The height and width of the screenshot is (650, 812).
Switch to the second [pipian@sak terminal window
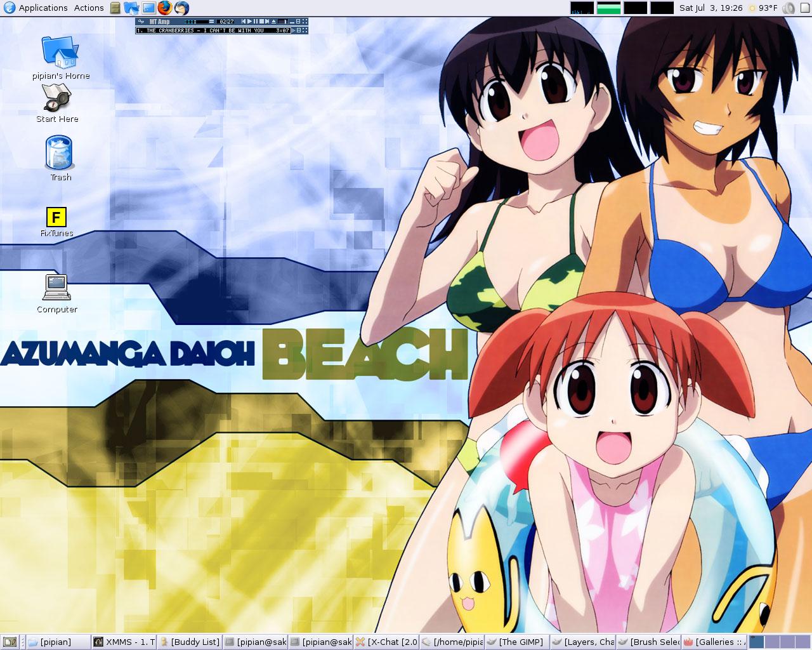pos(321,642)
